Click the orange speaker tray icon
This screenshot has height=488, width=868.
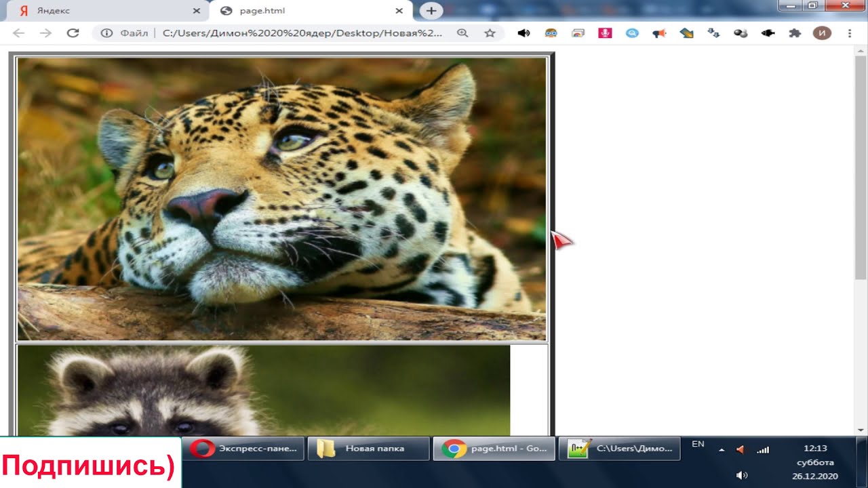click(741, 449)
